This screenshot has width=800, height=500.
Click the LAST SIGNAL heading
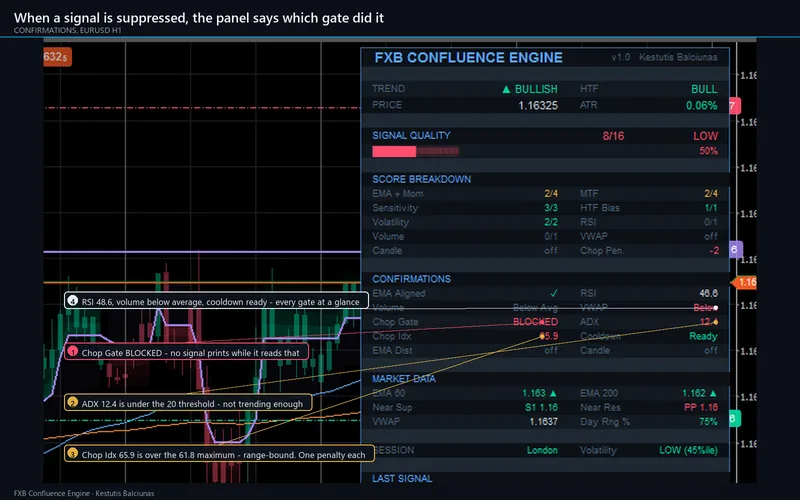pyautogui.click(x=402, y=479)
